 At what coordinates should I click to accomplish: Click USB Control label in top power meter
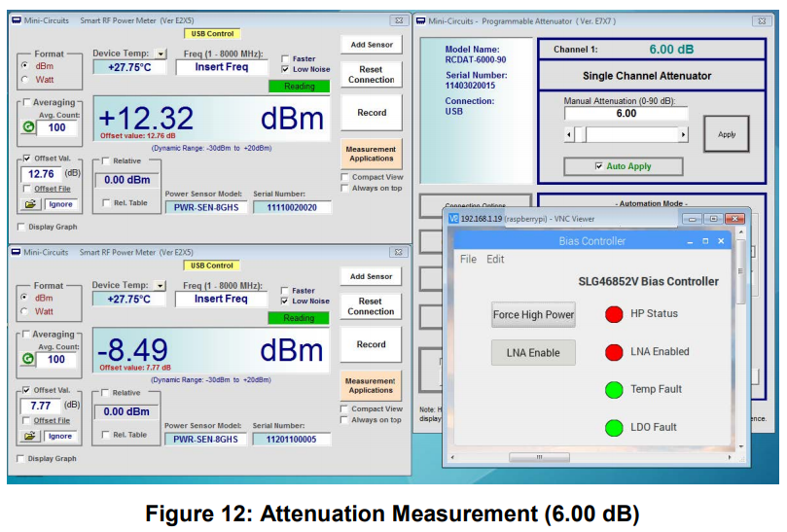coord(212,34)
